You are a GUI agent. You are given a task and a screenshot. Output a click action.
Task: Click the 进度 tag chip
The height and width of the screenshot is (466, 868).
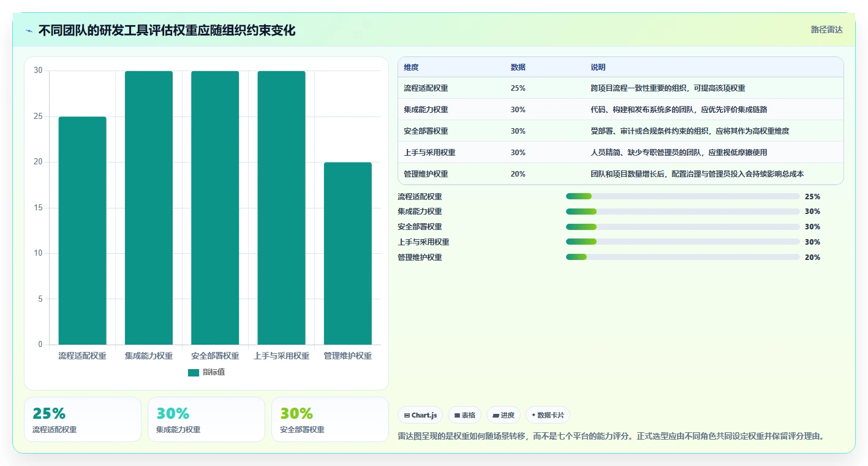(x=504, y=415)
